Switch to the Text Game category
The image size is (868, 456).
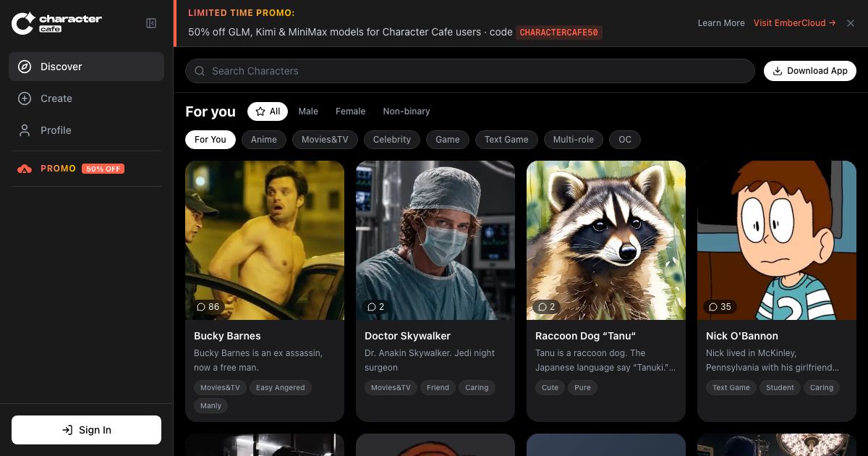(506, 140)
